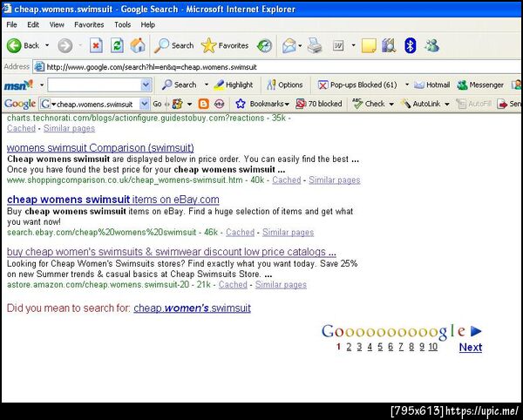Viewport: 523px width, 420px height.
Task: Open 'cheap womens swimsuit items on eBay.com' result
Action: click(113, 200)
